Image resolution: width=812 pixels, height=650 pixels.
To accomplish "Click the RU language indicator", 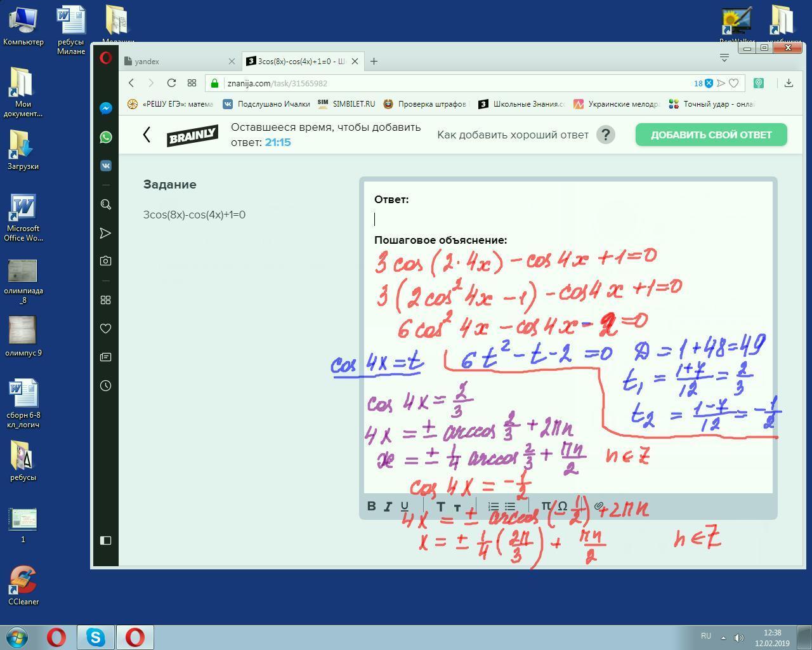I will [x=705, y=635].
